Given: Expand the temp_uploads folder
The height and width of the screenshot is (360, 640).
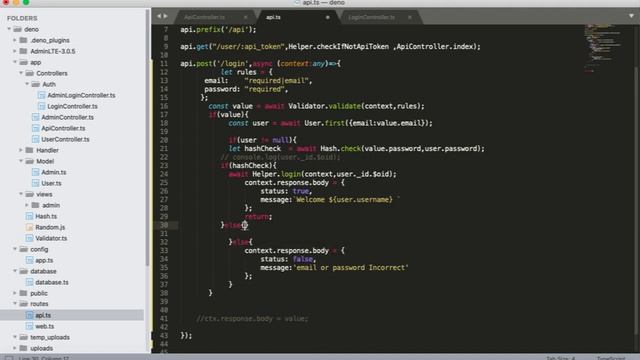Looking at the screenshot, I should 15,337.
